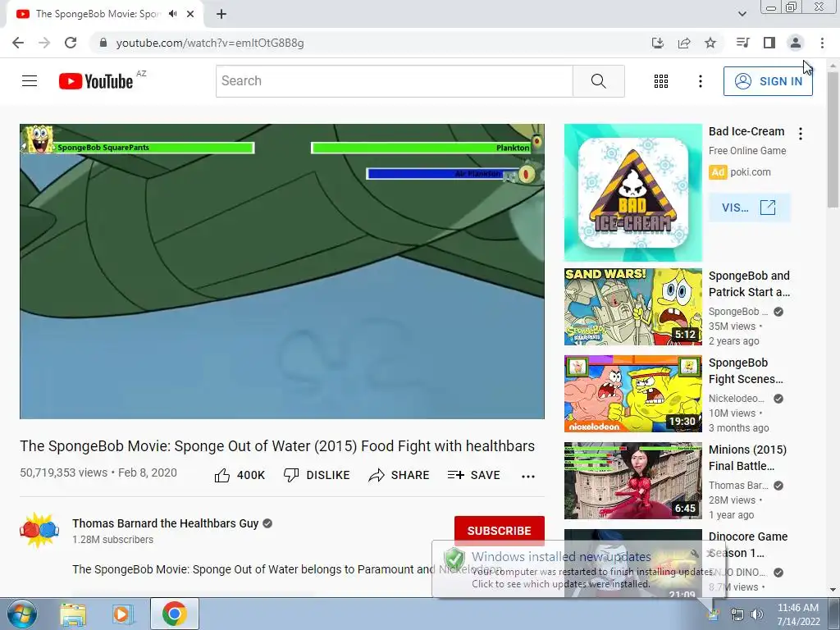The image size is (840, 630).
Task: Save the video to a playlist
Action: (473, 475)
